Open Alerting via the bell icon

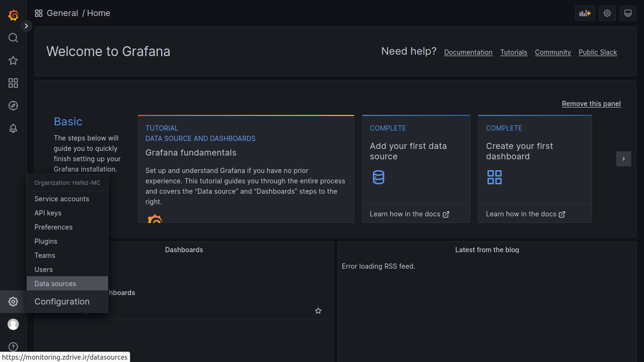(x=13, y=128)
